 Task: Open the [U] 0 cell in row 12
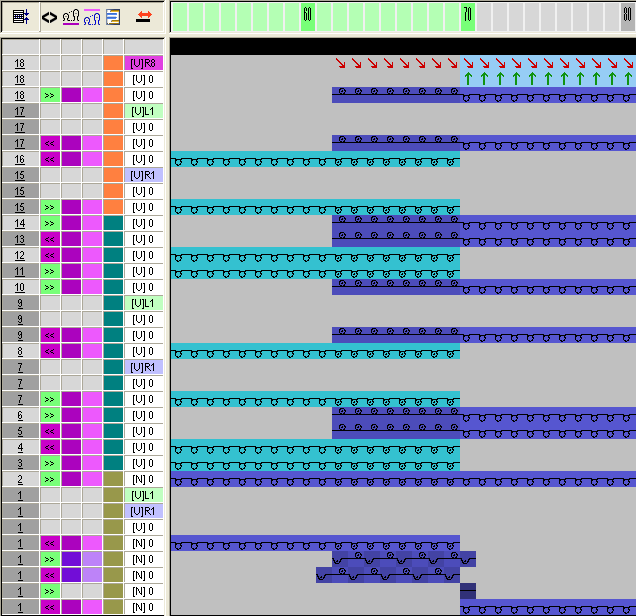click(x=143, y=255)
